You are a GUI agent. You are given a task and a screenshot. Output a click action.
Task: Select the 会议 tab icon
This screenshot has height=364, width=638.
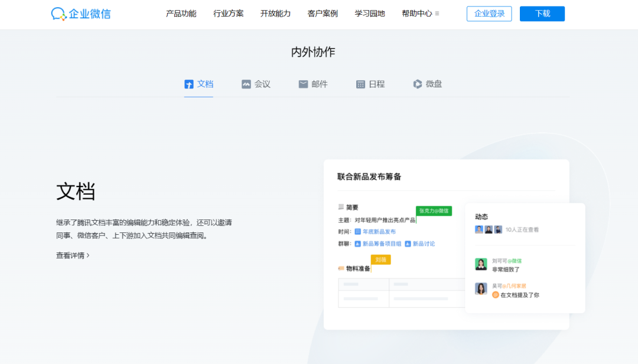tap(246, 84)
